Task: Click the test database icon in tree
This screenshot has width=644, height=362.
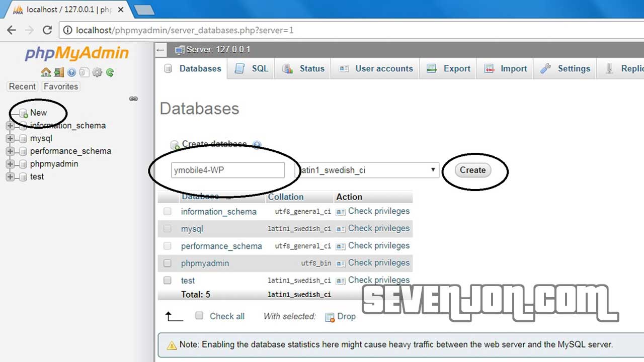Action: (x=23, y=177)
